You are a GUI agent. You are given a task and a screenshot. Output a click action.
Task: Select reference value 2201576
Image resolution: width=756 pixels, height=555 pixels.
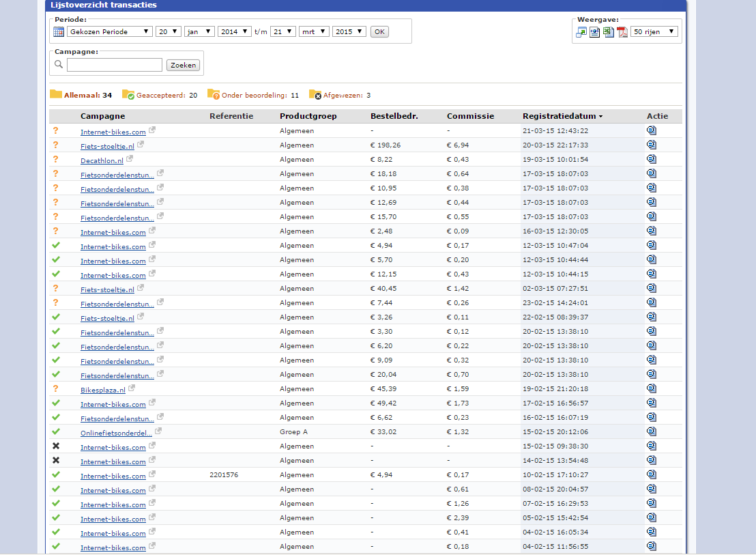pos(224,475)
